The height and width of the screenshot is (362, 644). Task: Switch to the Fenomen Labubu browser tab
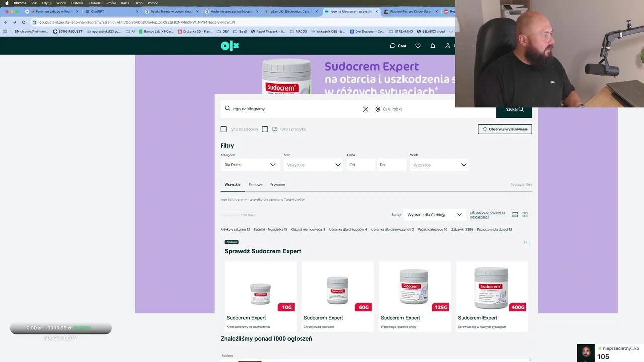pos(52,11)
